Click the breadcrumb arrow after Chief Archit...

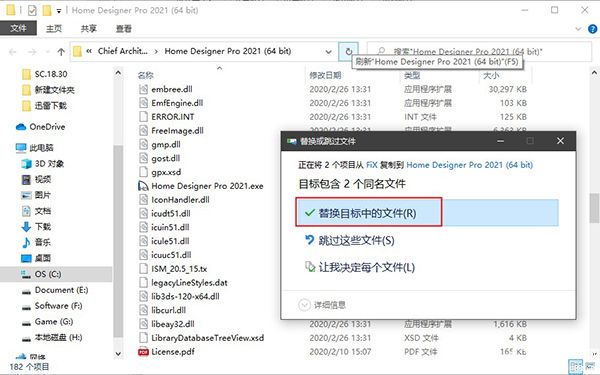pos(156,51)
